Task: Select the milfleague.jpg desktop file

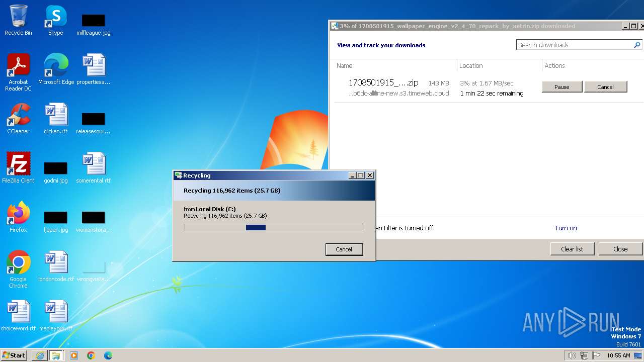Action: click(x=94, y=25)
